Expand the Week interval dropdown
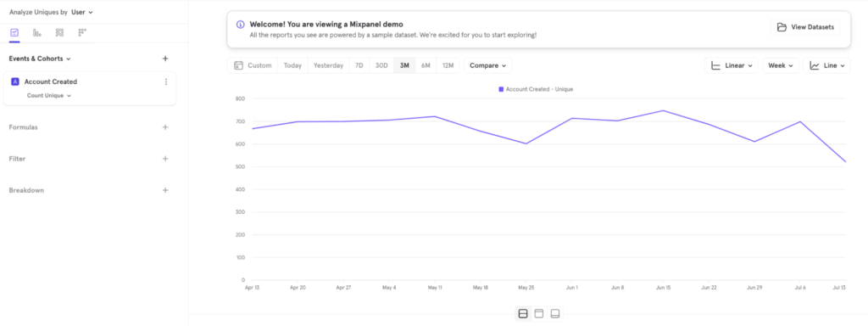The height and width of the screenshot is (326, 868). 781,65
